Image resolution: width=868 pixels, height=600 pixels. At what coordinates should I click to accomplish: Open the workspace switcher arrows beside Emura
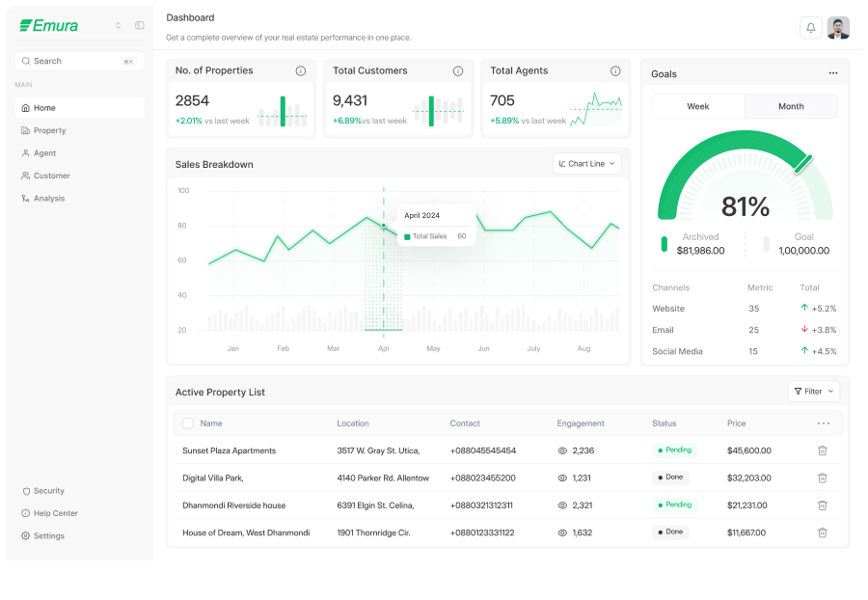point(118,25)
